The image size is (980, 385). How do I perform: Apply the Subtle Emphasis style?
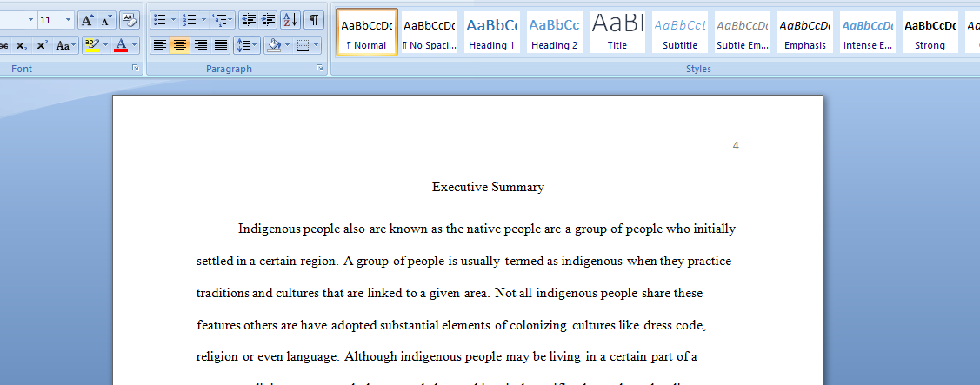click(x=743, y=32)
